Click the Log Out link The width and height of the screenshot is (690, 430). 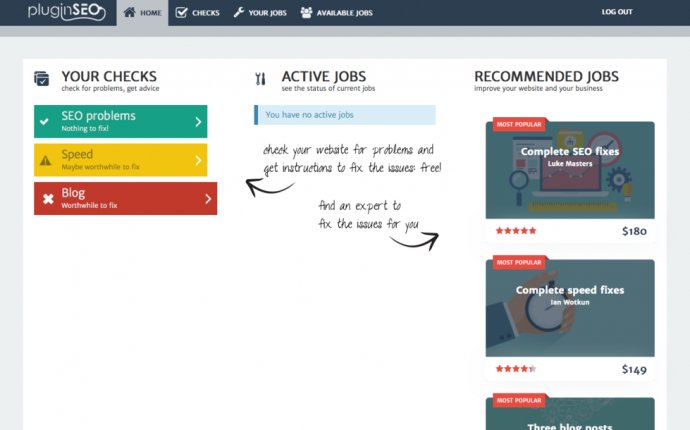click(616, 12)
